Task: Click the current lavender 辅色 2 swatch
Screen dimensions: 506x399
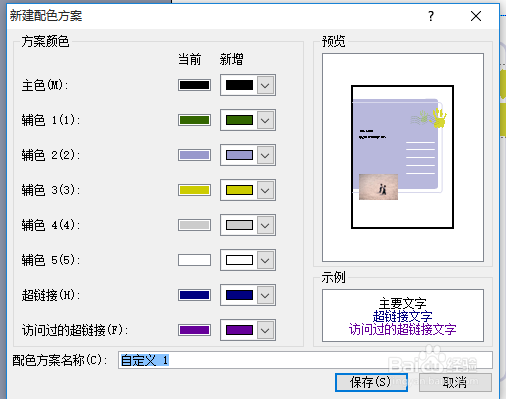Action: (x=194, y=155)
